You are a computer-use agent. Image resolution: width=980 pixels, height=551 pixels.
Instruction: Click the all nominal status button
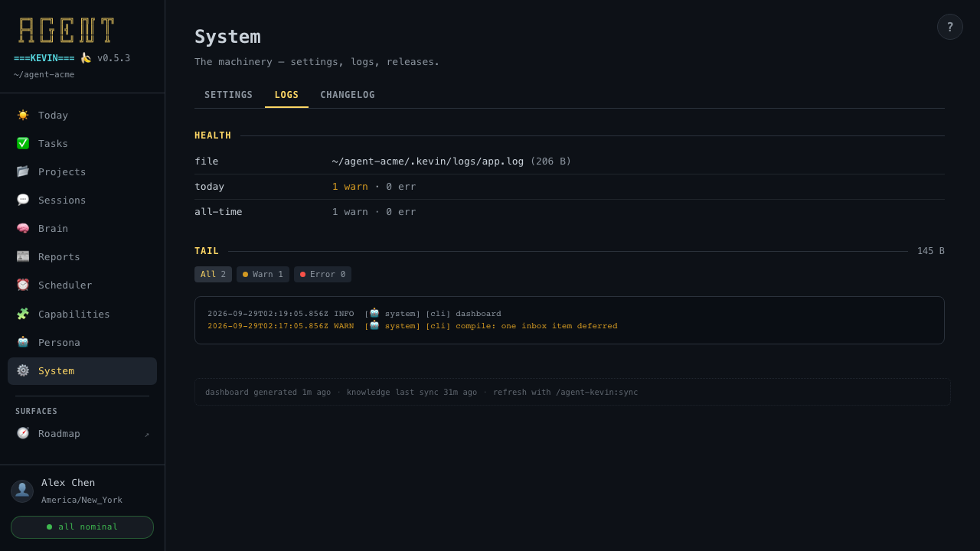(x=82, y=527)
